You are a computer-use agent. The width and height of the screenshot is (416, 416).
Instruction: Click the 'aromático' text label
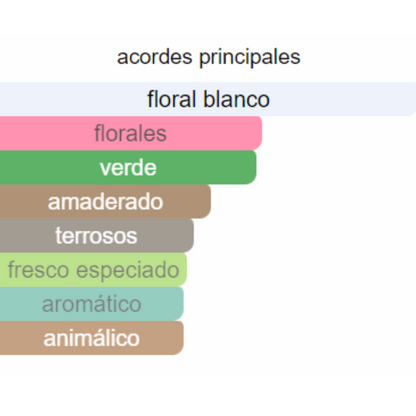92,304
